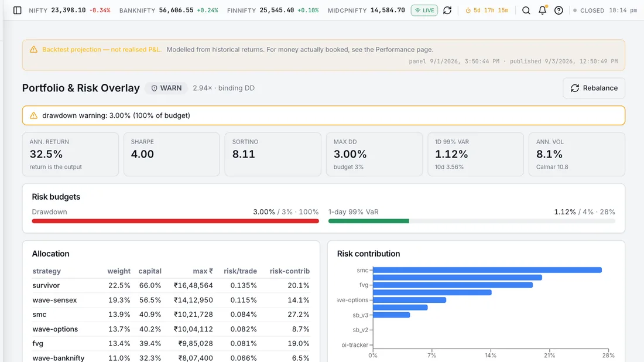644x362 pixels.
Task: Click the LIVE connection status badge
Action: click(x=424, y=11)
